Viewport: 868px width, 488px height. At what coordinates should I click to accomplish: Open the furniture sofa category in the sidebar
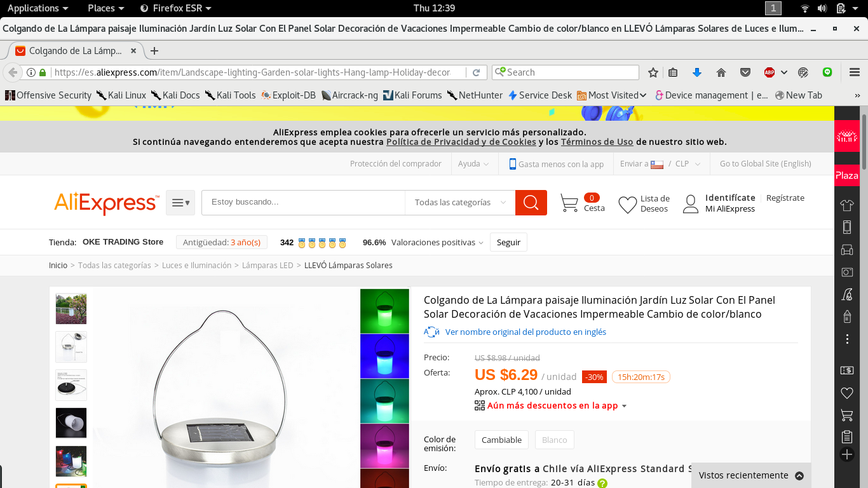click(847, 250)
